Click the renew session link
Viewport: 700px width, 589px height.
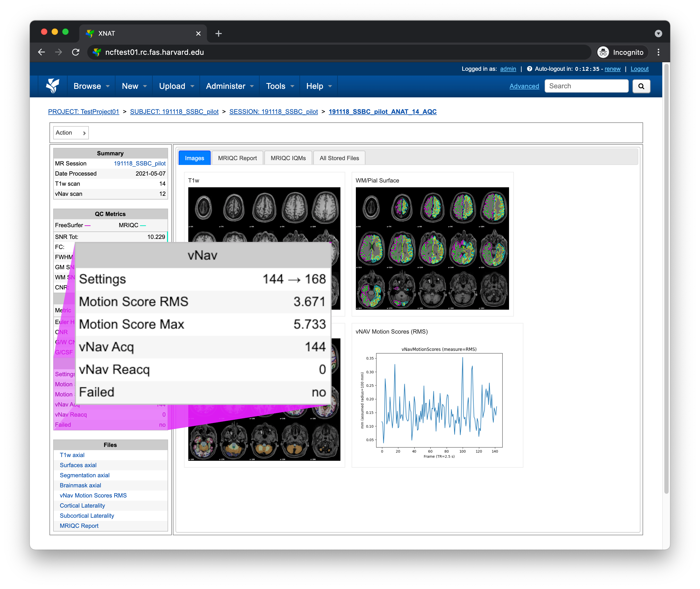coord(612,69)
